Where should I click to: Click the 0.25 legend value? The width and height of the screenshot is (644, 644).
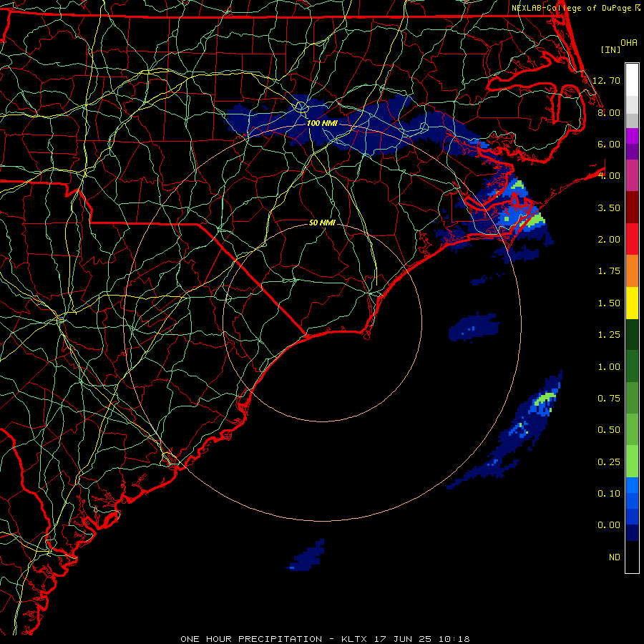coord(609,462)
